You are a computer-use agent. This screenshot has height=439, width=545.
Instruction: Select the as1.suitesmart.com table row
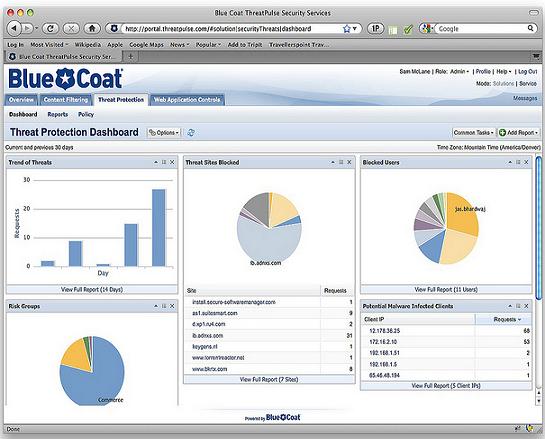click(269, 314)
